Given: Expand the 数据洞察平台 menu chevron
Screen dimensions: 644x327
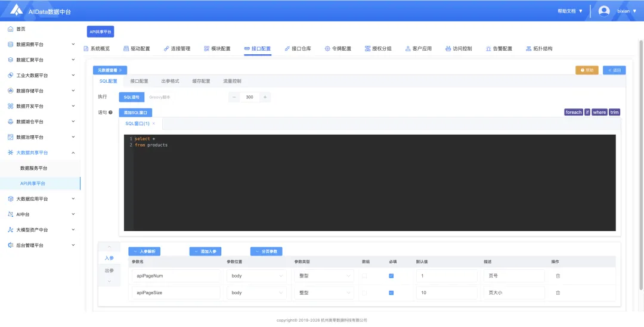Looking at the screenshot, I should pyautogui.click(x=73, y=44).
